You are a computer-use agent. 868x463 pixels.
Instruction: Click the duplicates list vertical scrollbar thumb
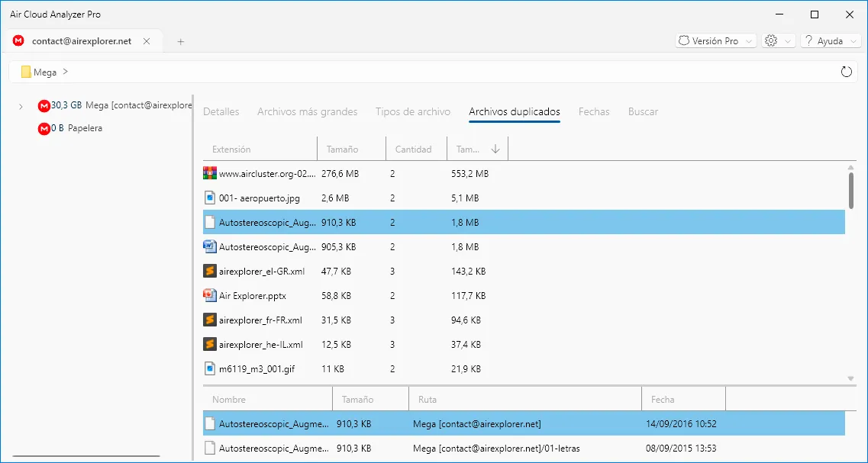[x=851, y=191]
